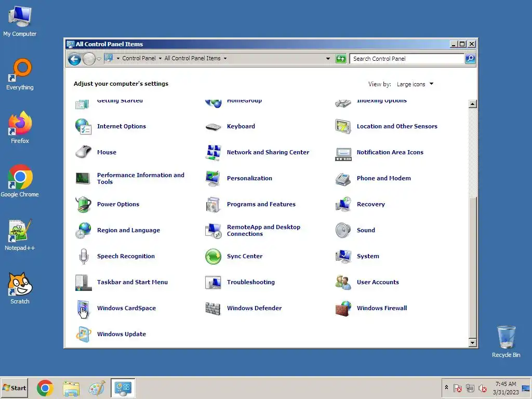
Task: Click the Troubleshooting link text
Action: [x=251, y=282]
